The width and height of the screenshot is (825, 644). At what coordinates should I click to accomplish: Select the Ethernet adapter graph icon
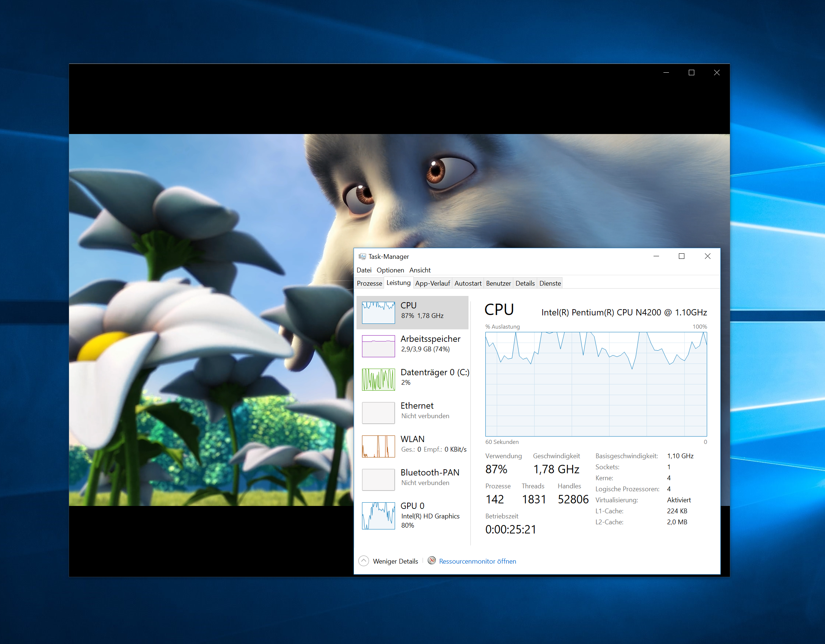pos(378,412)
